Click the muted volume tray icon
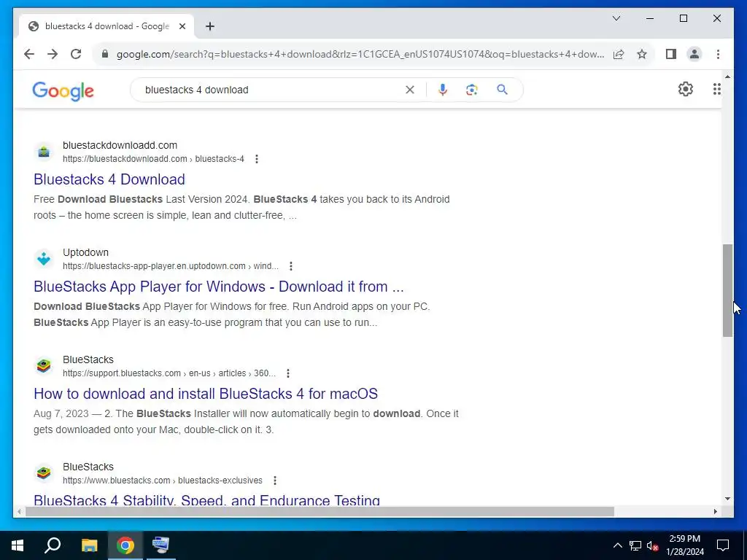Screen dimensions: 747x560 tap(653, 545)
